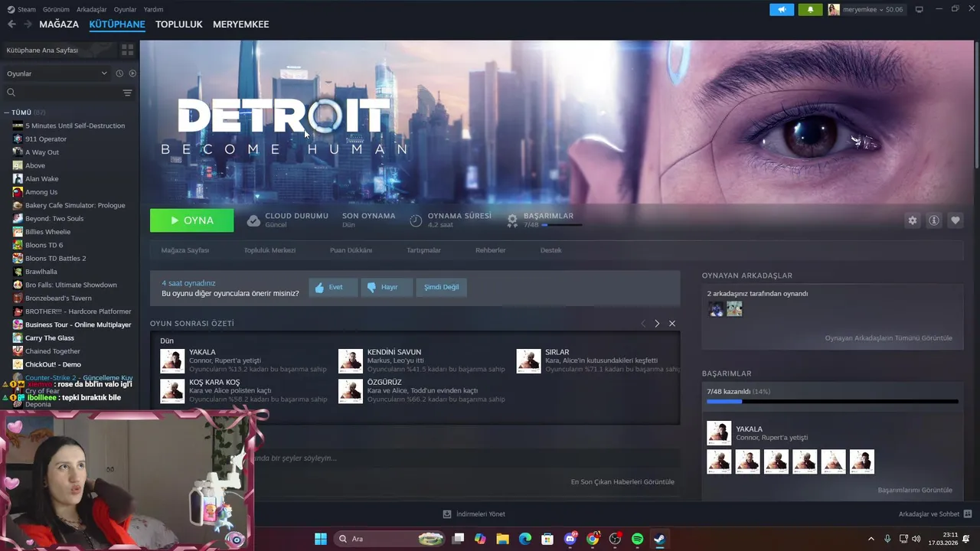Open Spotify from the taskbar

tap(637, 539)
